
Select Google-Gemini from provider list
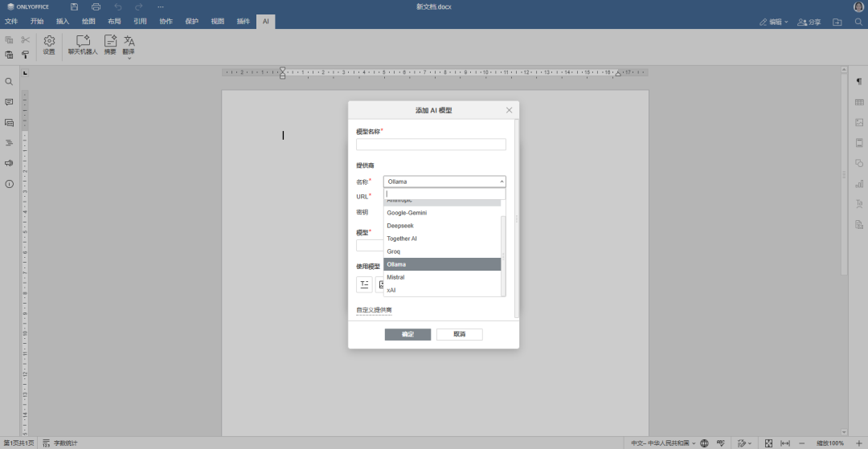point(442,212)
